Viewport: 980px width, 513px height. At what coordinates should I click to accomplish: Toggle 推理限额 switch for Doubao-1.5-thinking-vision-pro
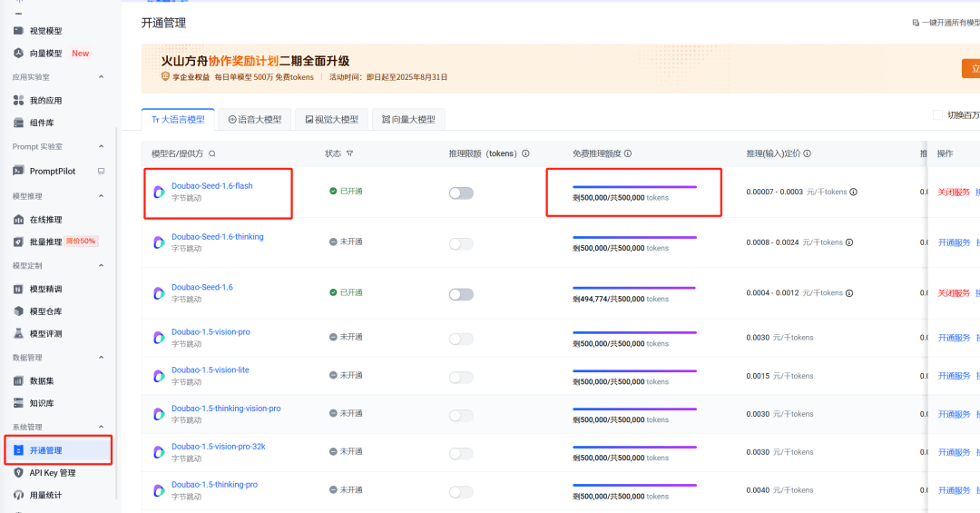pyautogui.click(x=461, y=416)
